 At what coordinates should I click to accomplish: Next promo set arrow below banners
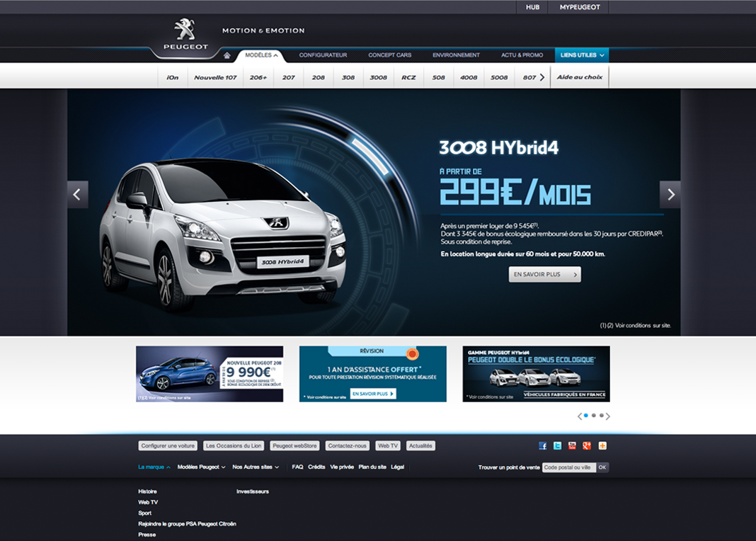coord(608,416)
